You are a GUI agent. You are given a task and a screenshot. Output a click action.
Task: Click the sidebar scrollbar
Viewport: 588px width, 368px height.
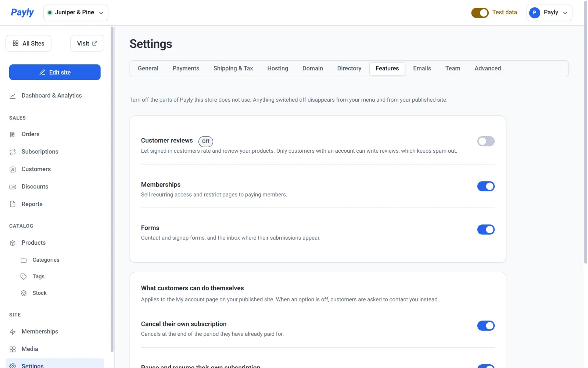(112, 189)
